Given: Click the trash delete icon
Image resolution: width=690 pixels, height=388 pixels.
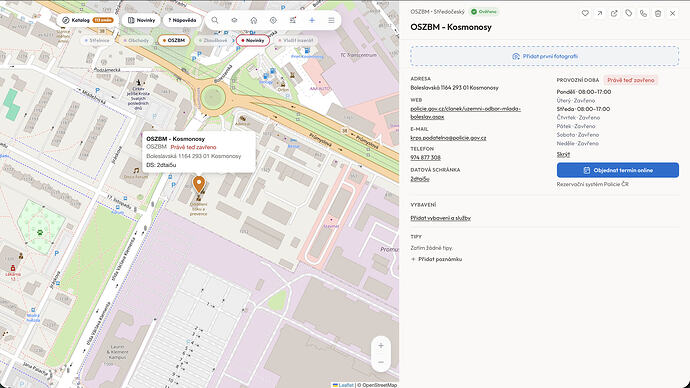Looking at the screenshot, I should pos(658,13).
